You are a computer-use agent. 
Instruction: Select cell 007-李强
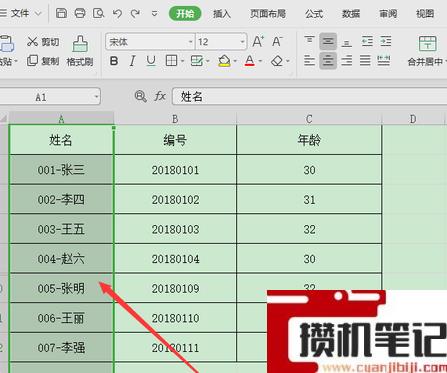click(x=61, y=347)
